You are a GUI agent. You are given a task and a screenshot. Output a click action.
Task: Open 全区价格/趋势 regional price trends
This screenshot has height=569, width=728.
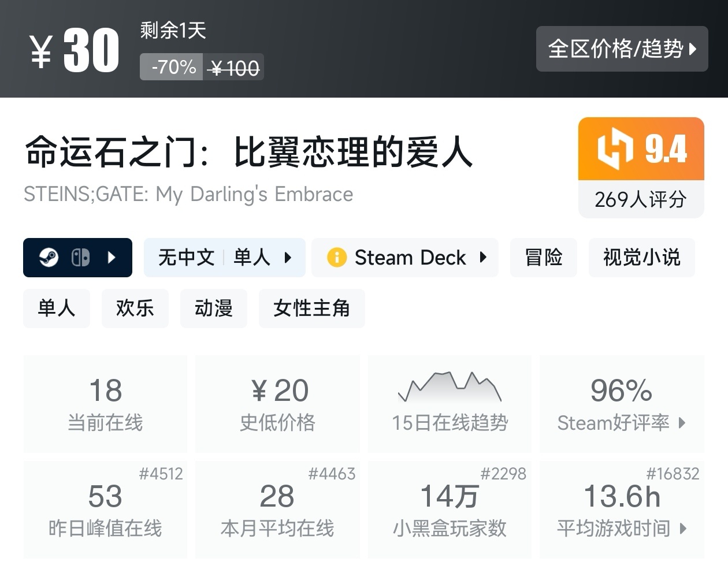pyautogui.click(x=622, y=49)
